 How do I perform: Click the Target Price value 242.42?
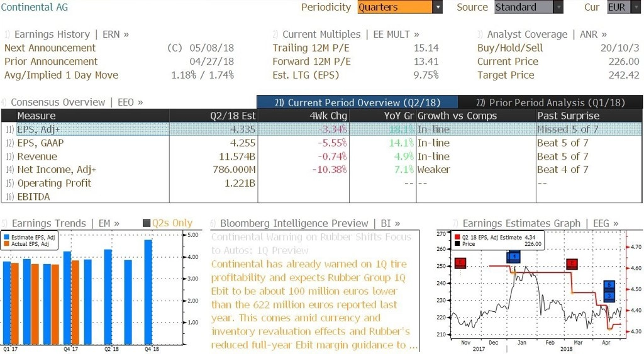[624, 75]
